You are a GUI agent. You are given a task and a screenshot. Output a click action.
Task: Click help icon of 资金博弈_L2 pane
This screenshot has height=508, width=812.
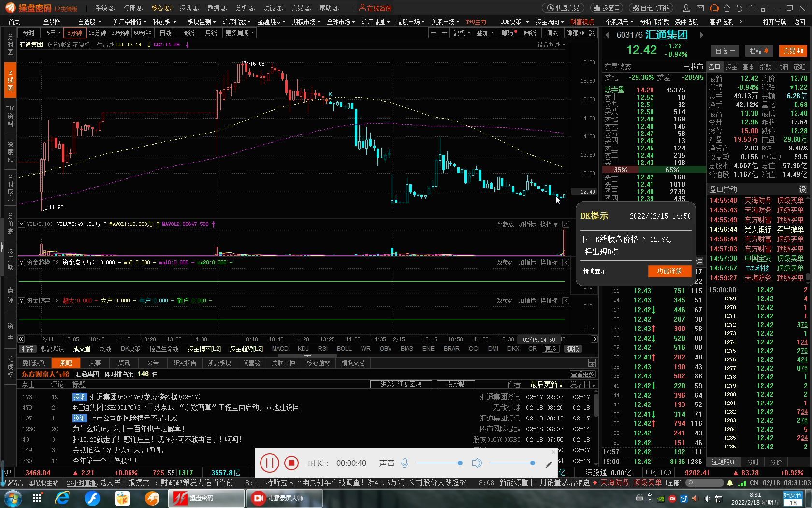pos(21,300)
